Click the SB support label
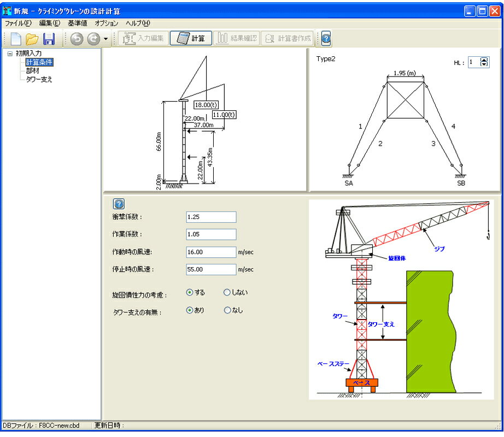504x437 pixels. point(461,184)
